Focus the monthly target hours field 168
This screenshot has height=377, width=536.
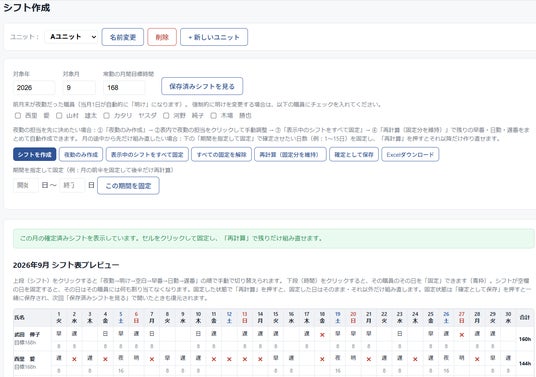tap(124, 87)
